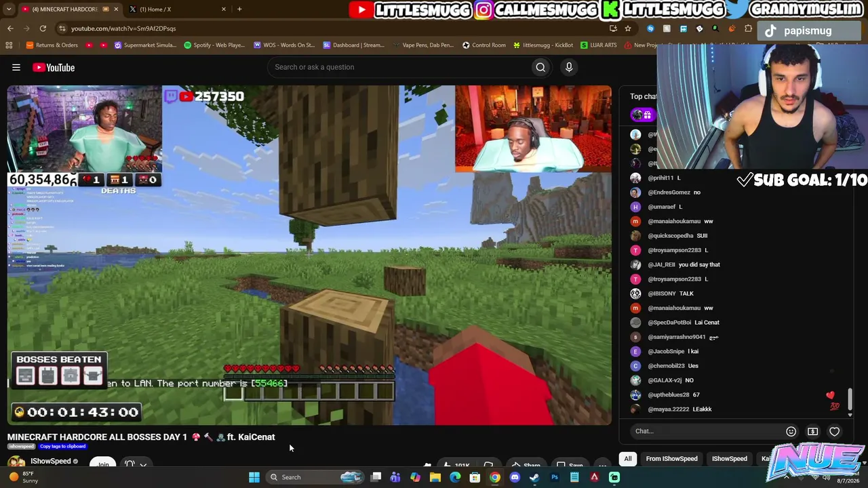Click the Minecraft stream video player

pyautogui.click(x=309, y=255)
